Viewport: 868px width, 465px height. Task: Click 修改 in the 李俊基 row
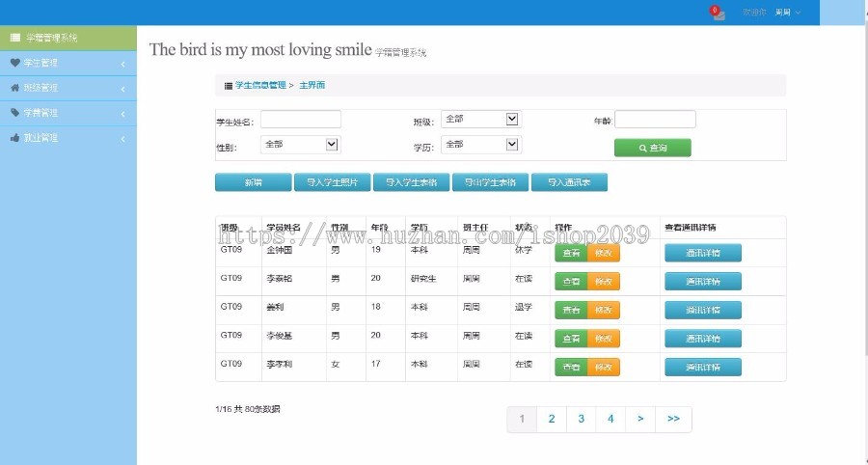[x=604, y=339]
